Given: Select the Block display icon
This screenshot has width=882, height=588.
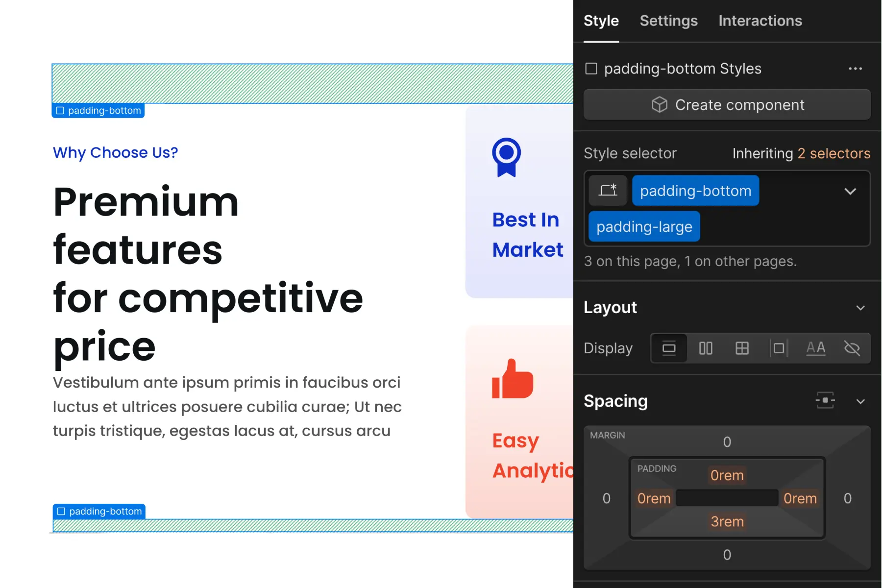Looking at the screenshot, I should (x=669, y=348).
